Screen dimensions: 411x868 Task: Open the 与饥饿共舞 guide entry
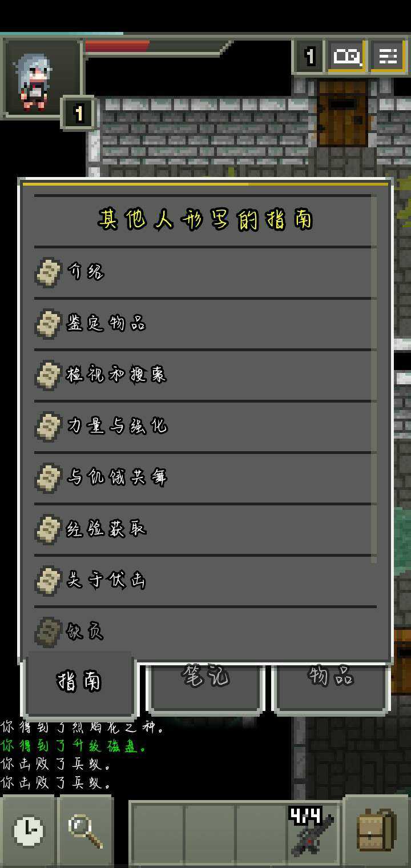click(x=203, y=478)
